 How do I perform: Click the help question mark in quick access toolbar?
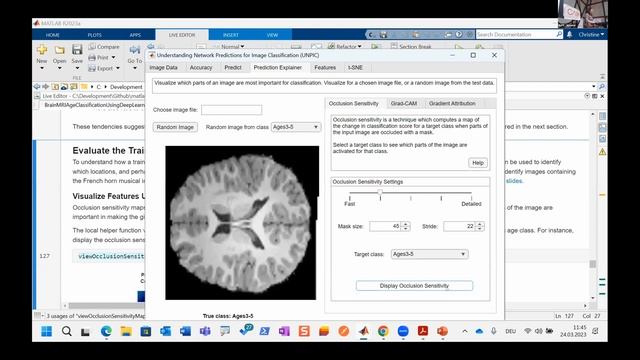click(x=459, y=35)
